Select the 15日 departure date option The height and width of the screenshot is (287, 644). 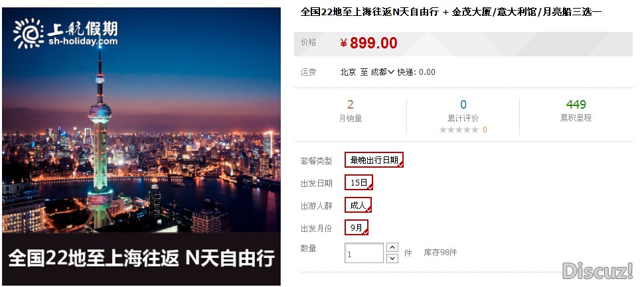click(359, 182)
